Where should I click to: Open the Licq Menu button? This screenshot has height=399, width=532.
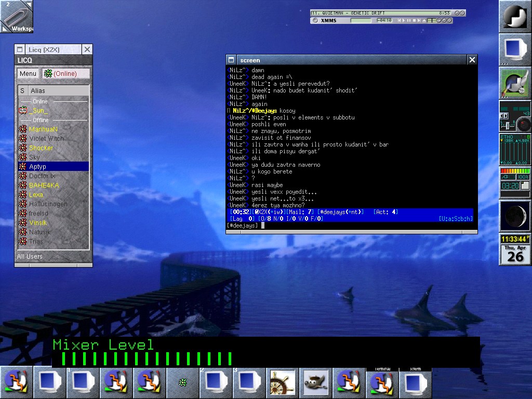(x=28, y=73)
